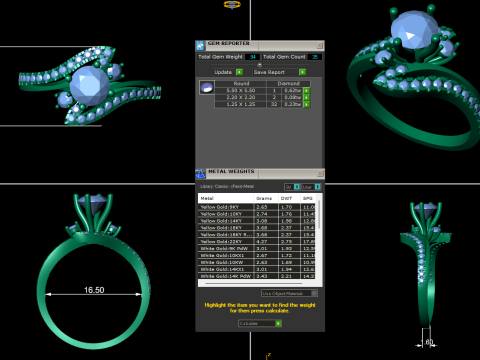The width and height of the screenshot is (480, 360).
Task: Click the small gold ring icon at top
Action: point(232,4)
